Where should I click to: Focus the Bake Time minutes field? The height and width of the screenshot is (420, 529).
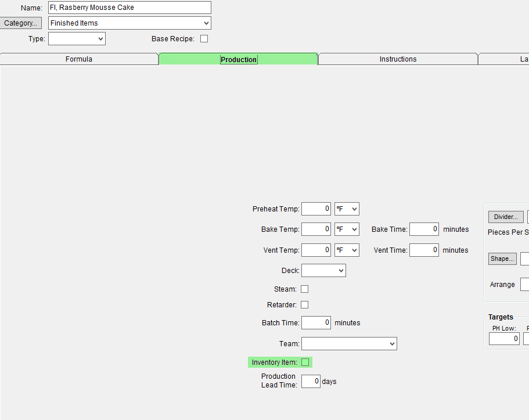(x=424, y=229)
